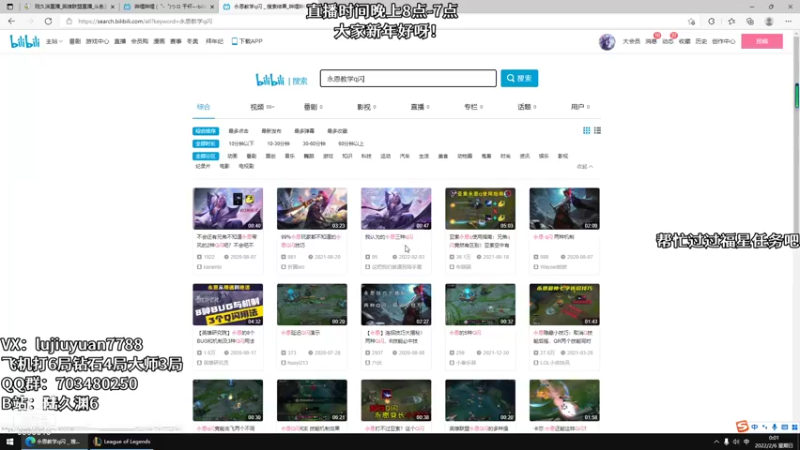Click the 下载APP phone icon link
800x450 pixels.
[x=247, y=41]
